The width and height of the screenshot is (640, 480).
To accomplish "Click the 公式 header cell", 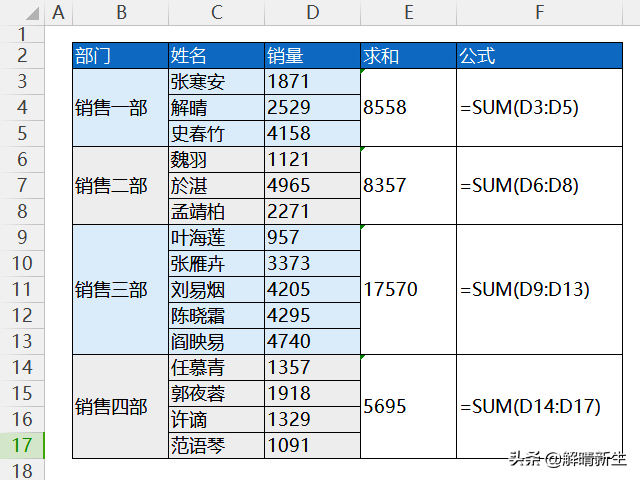I will [540, 56].
